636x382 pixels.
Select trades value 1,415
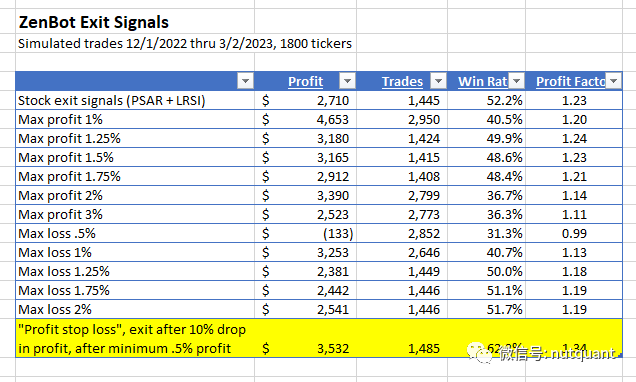pyautogui.click(x=424, y=158)
